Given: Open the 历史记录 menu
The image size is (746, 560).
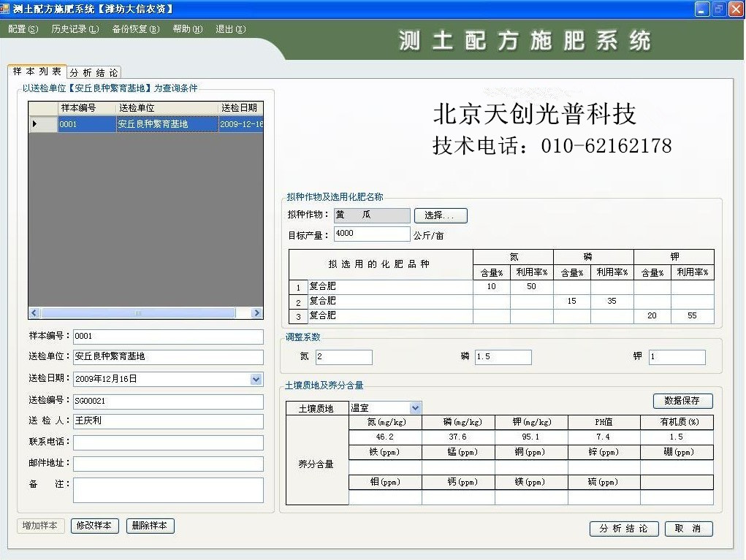Looking at the screenshot, I should click(75, 29).
